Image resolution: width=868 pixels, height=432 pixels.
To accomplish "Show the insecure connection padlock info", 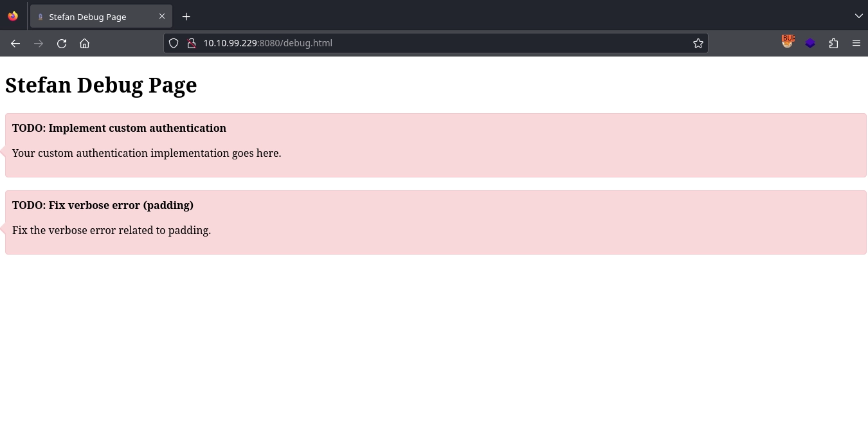I will (191, 43).
